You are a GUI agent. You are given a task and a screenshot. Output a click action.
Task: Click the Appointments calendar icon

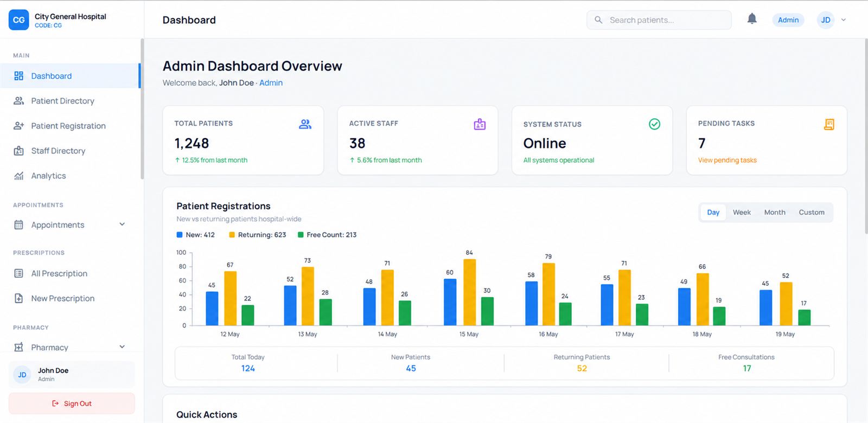(18, 225)
